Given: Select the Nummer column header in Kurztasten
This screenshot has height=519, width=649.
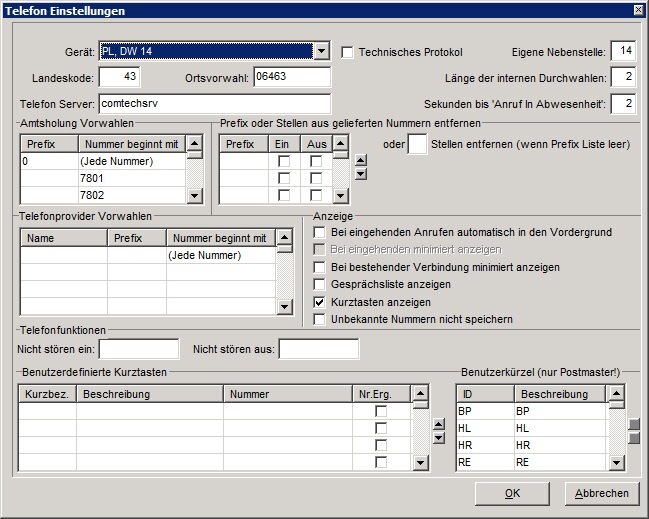Looking at the screenshot, I should point(288,394).
